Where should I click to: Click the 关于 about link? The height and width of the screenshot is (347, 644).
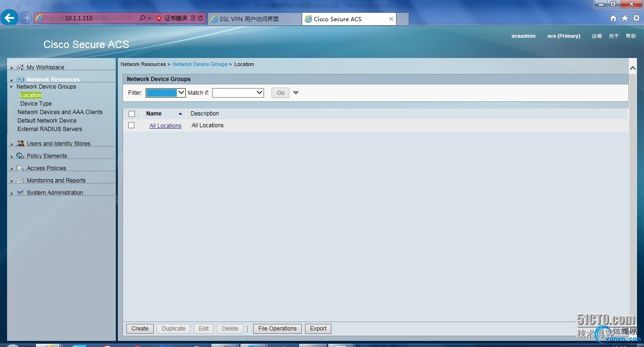click(x=613, y=36)
